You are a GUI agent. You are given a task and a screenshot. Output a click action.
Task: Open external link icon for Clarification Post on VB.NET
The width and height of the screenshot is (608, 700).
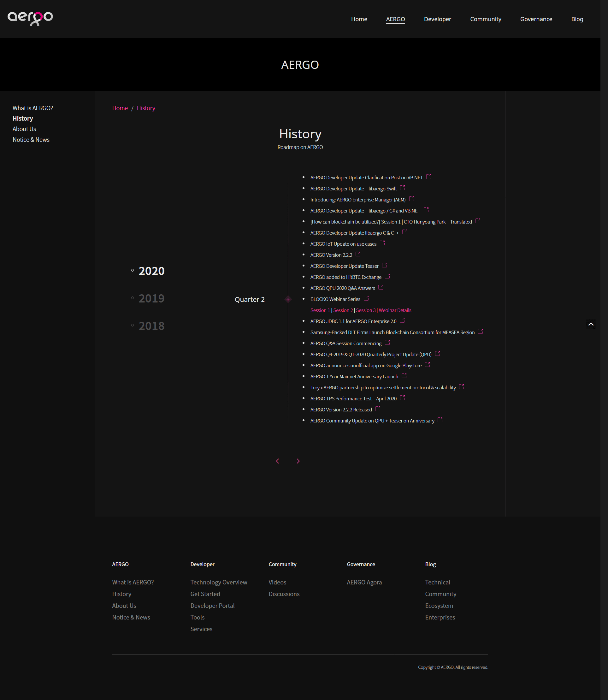[429, 177]
